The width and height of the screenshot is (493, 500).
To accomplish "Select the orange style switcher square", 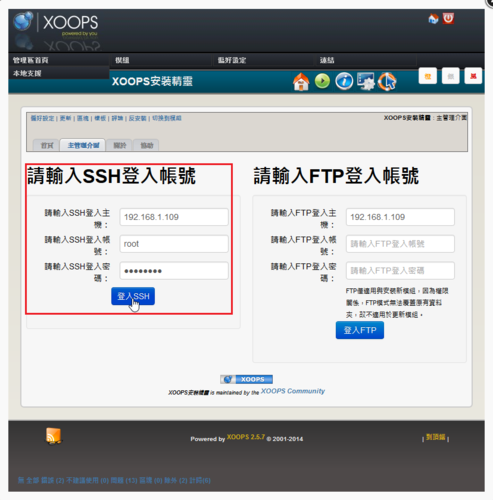I will (x=428, y=76).
